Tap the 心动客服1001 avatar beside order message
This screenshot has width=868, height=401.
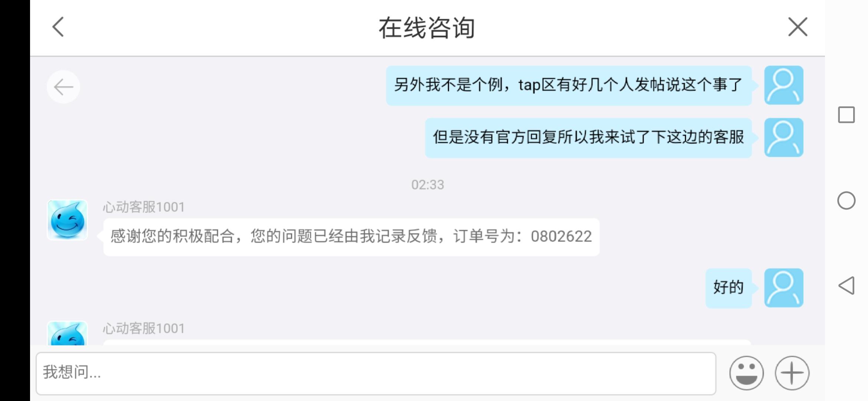[x=67, y=220]
